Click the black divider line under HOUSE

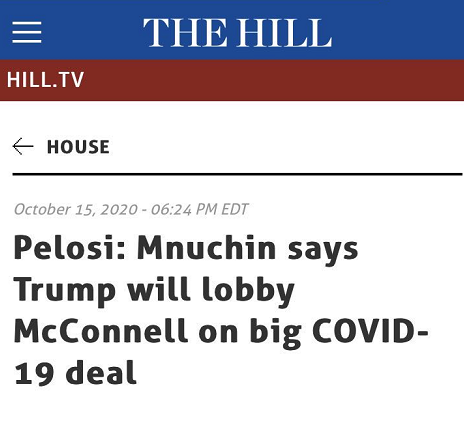[237, 174]
